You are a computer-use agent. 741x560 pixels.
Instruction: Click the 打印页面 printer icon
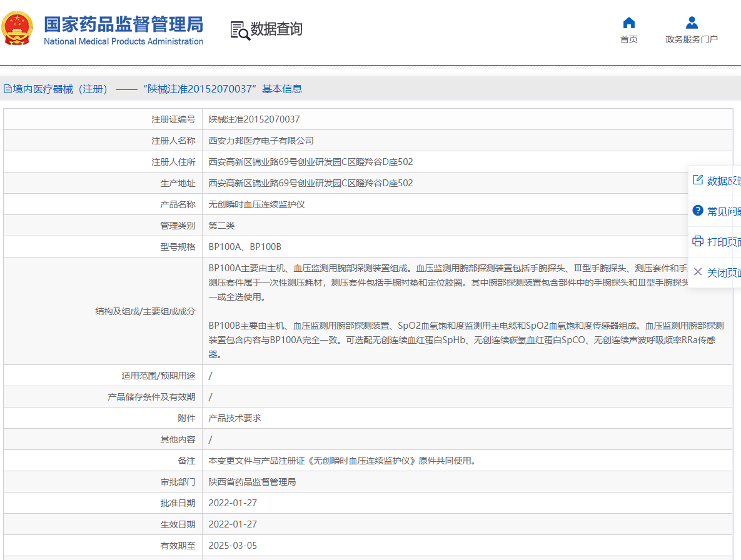(697, 241)
